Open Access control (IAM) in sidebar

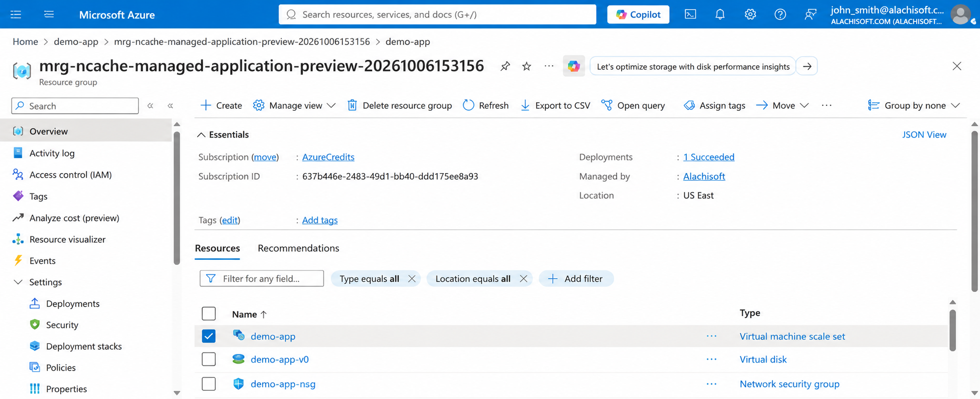point(70,175)
